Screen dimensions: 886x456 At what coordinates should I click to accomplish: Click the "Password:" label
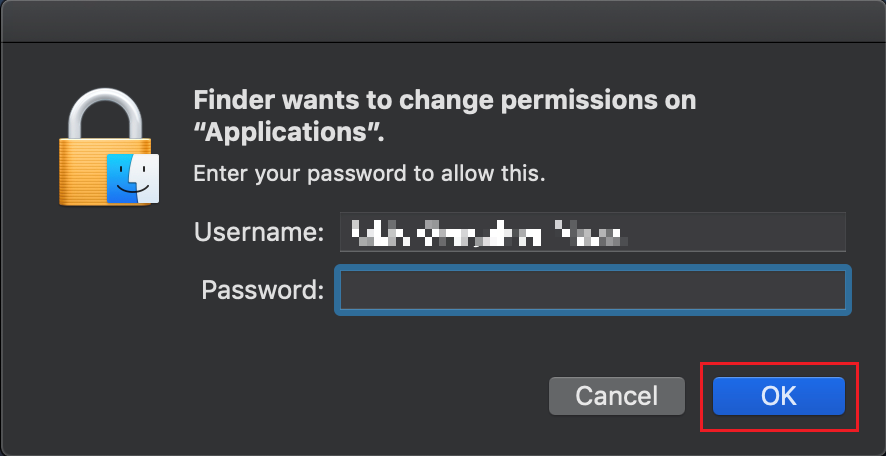point(263,290)
